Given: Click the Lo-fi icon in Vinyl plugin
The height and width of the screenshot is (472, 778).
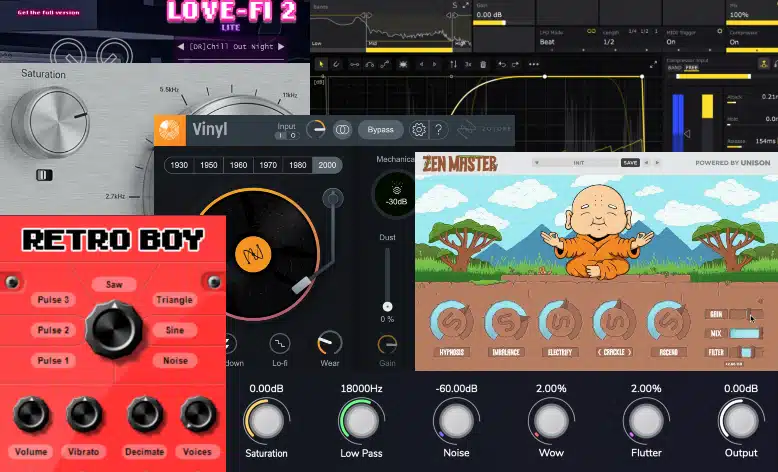Looking at the screenshot, I should 279,343.
